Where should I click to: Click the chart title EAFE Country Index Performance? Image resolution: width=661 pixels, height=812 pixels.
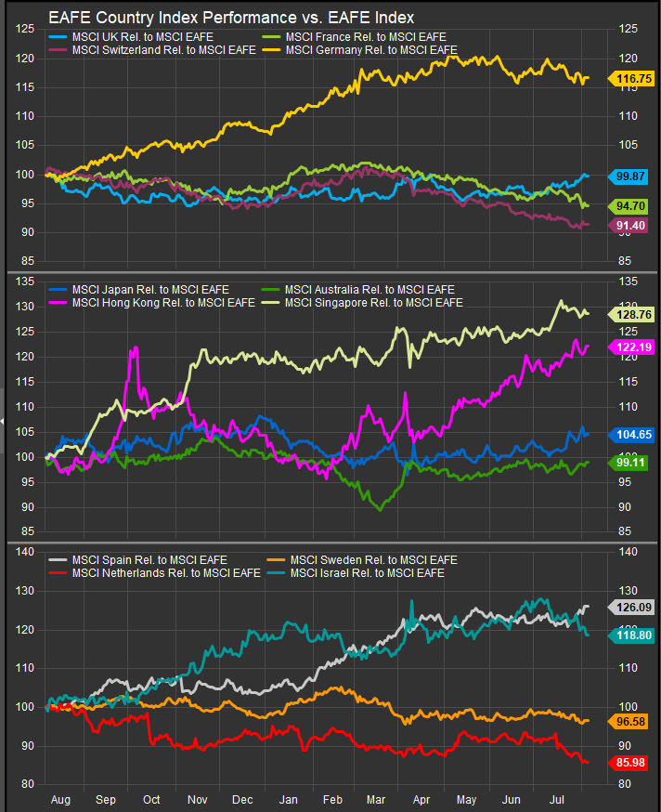231,18
